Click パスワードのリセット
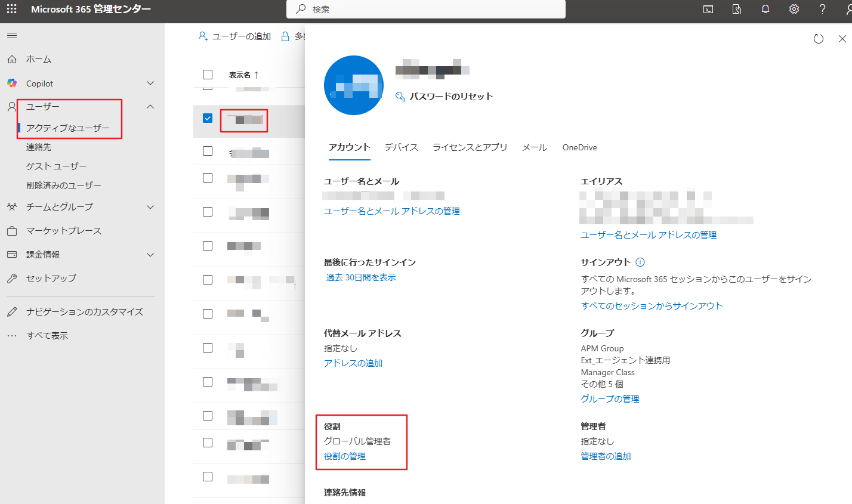This screenshot has width=852, height=504. (444, 96)
